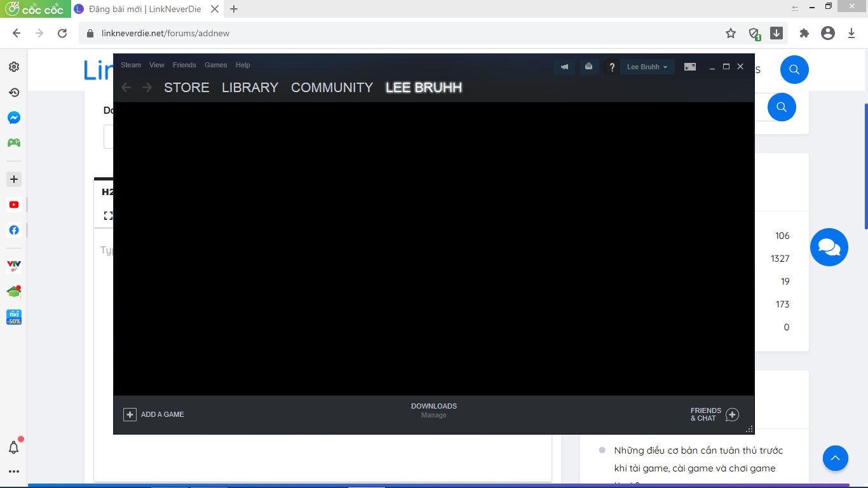Image resolution: width=868 pixels, height=488 pixels.
Task: Open YouTube from the browser sidebar
Action: point(13,204)
